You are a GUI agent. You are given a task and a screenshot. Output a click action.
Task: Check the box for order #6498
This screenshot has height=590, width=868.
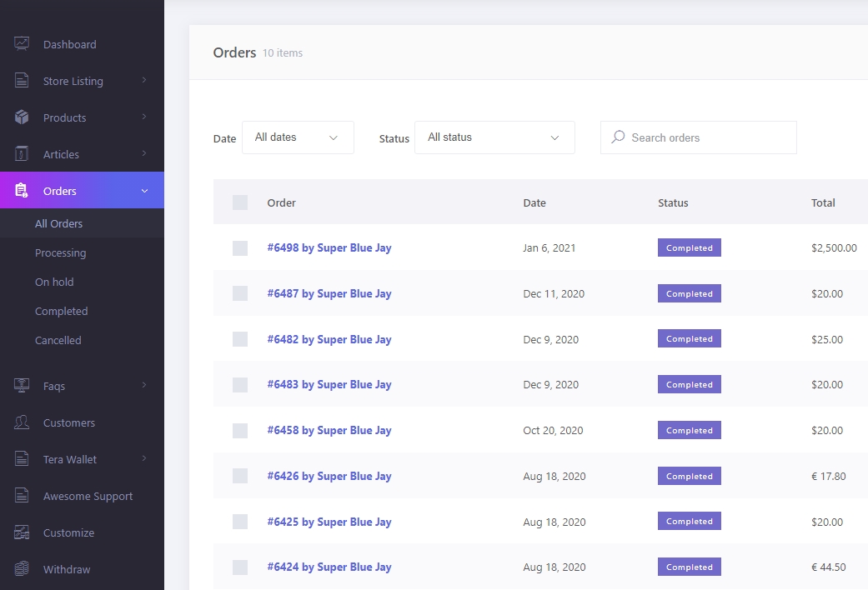(240, 248)
